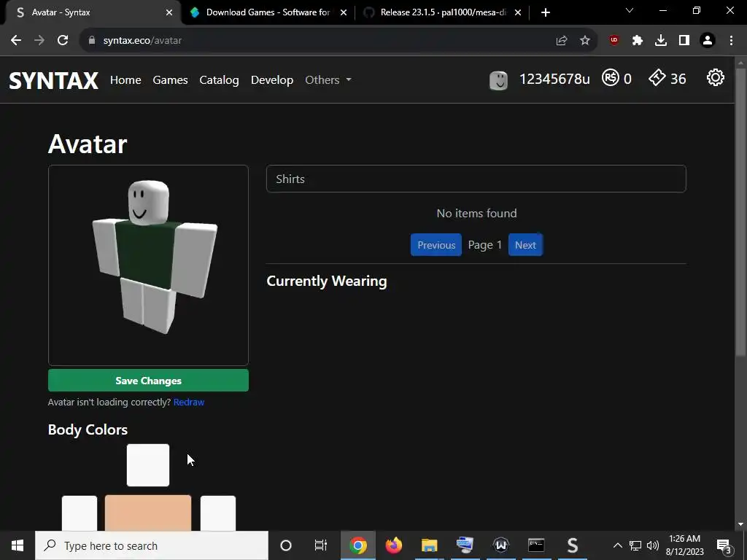Switch to the Download Games tab

268,12
